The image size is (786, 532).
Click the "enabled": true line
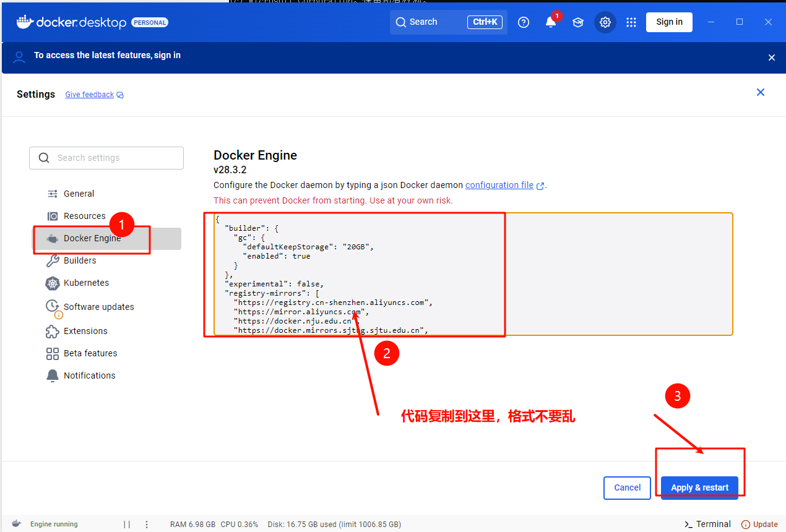pos(277,256)
